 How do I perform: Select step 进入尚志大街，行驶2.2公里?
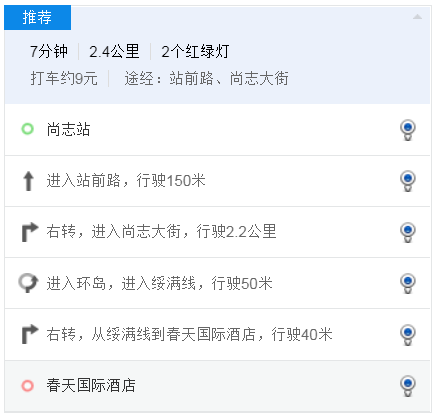pyautogui.click(x=217, y=232)
